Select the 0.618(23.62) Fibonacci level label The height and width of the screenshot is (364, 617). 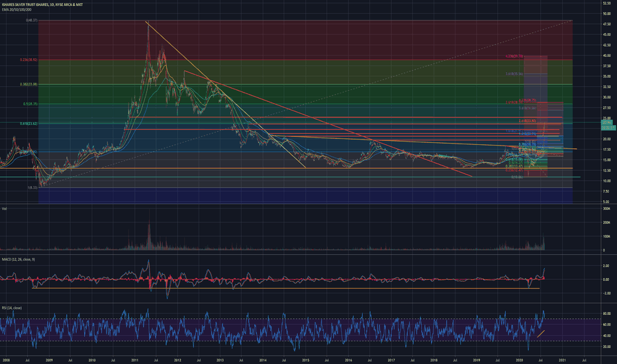tap(28, 124)
